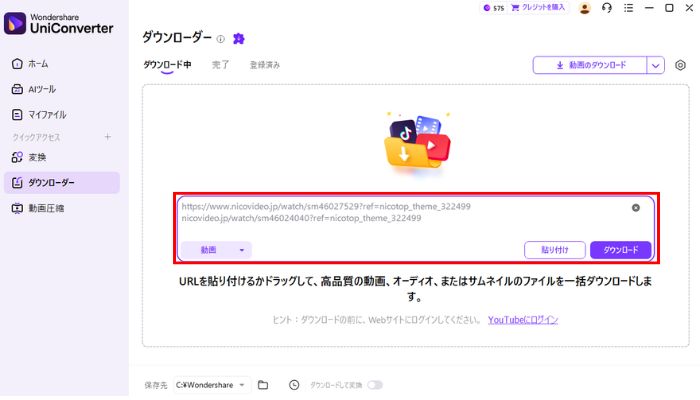Click the Paste button
Viewport: 700px width, 400px height.
pyautogui.click(x=555, y=250)
